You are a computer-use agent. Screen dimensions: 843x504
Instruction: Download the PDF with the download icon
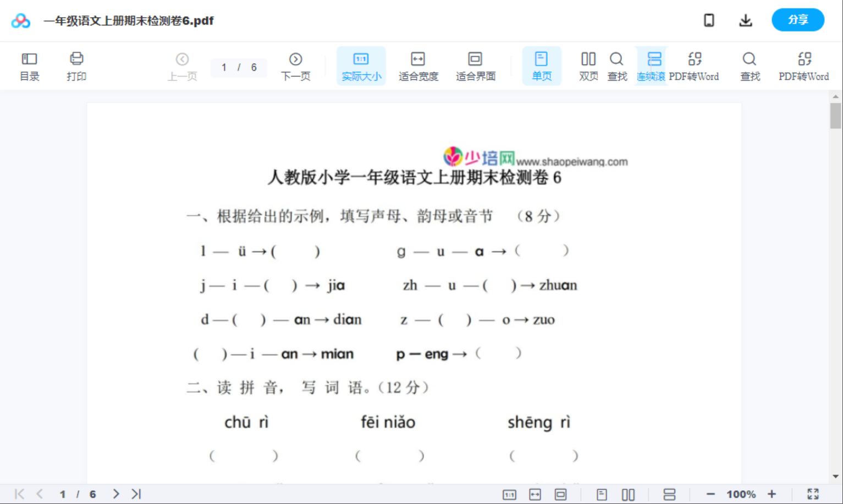pyautogui.click(x=745, y=20)
